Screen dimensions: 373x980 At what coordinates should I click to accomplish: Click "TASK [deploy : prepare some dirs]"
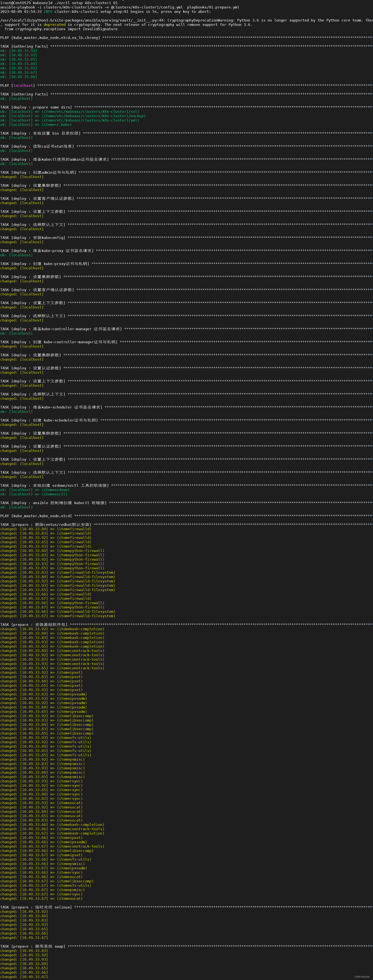(36, 107)
